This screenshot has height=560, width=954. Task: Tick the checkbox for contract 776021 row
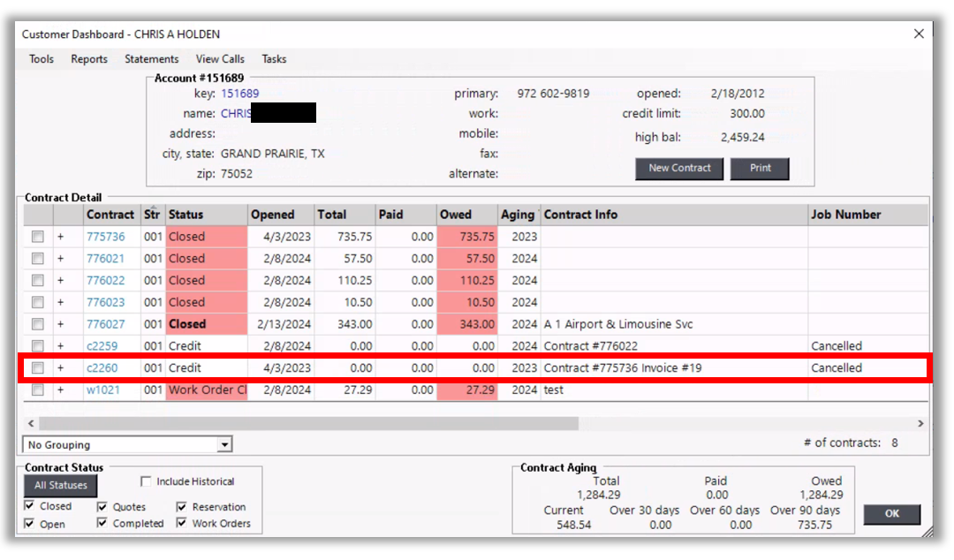click(38, 259)
